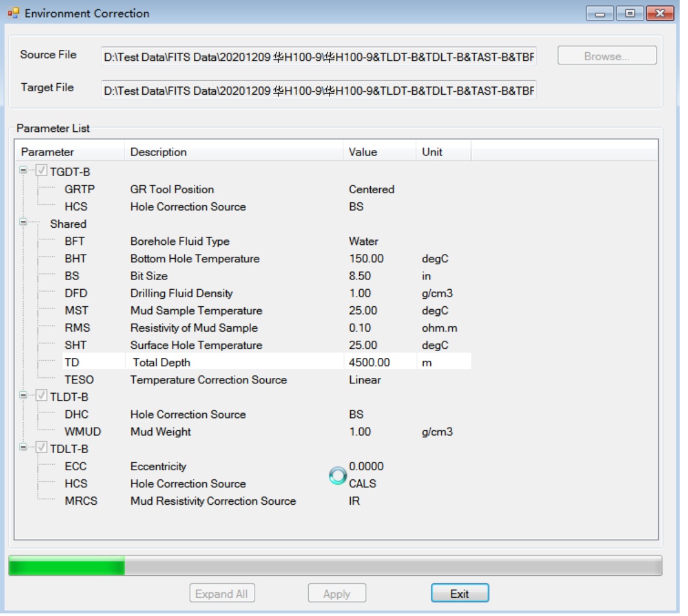Viewport: 688px width, 616px height.
Task: Click the Source File path field
Action: (318, 56)
